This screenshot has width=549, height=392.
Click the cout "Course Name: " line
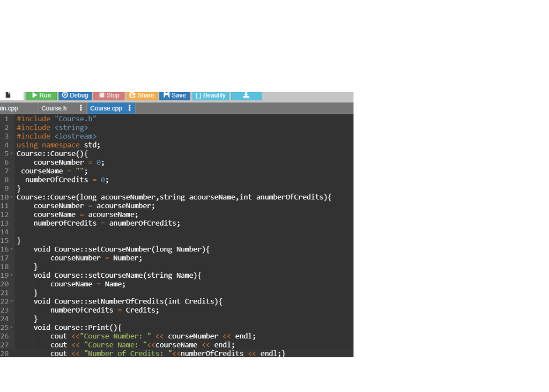(143, 345)
